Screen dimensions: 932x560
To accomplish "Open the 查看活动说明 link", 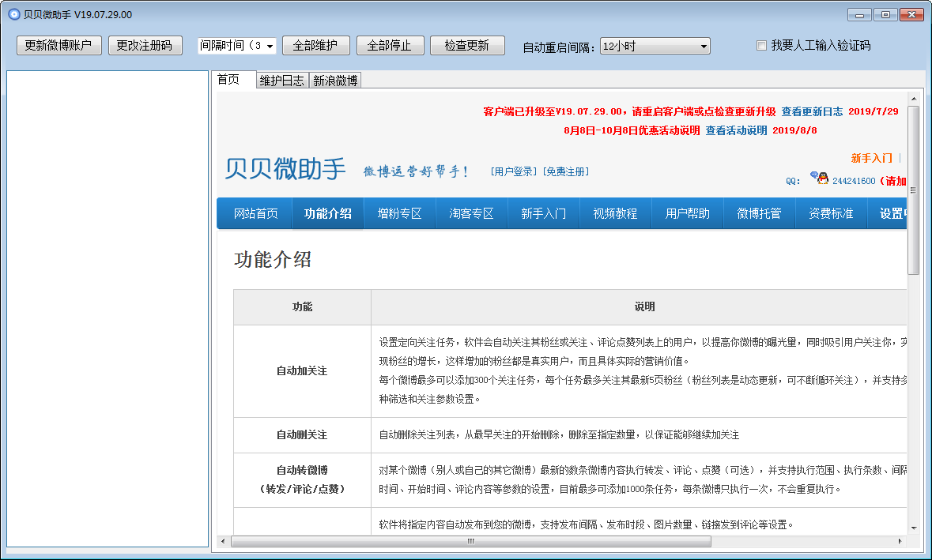I will 736,130.
